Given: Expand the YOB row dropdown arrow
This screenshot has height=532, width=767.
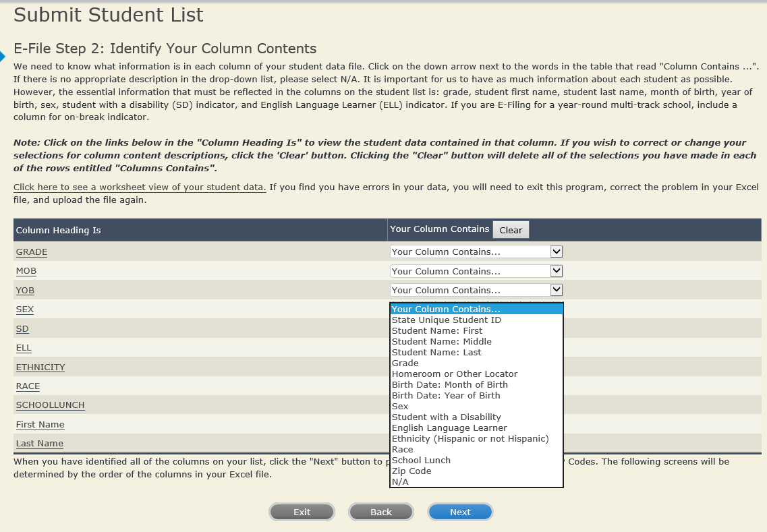Looking at the screenshot, I should pos(556,290).
